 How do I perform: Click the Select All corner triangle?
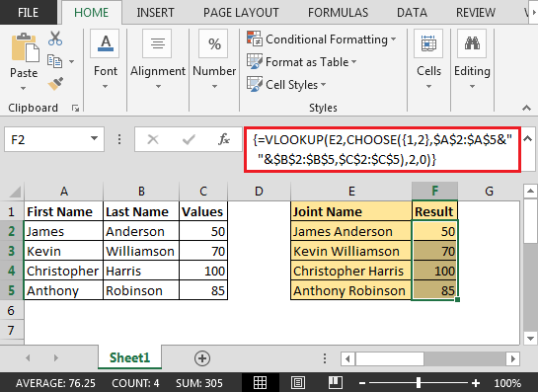(15, 192)
